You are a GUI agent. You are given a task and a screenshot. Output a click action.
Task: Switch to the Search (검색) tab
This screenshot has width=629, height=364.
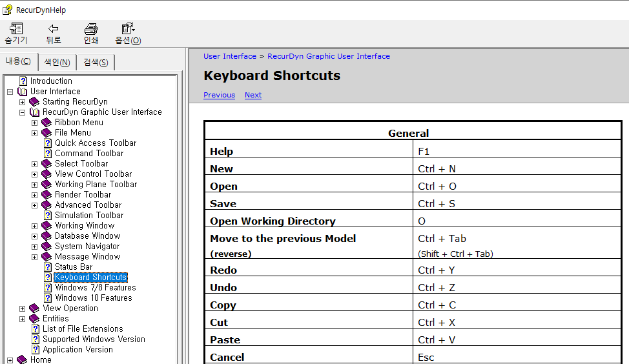96,62
